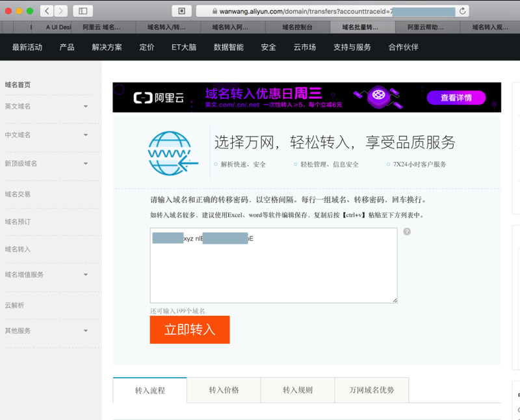Open 数据智能 in top navigation
Screen dimensions: 520x420
[x=229, y=47]
